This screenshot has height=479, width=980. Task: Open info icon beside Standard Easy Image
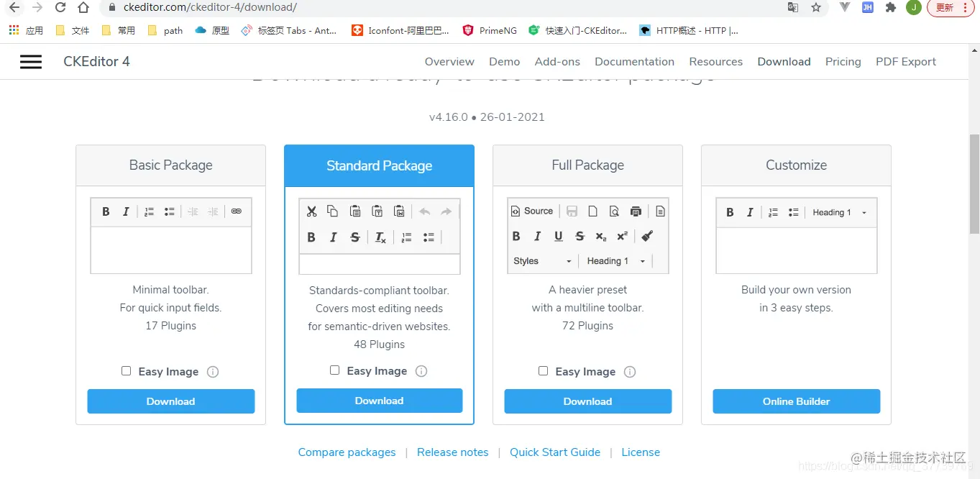click(421, 371)
